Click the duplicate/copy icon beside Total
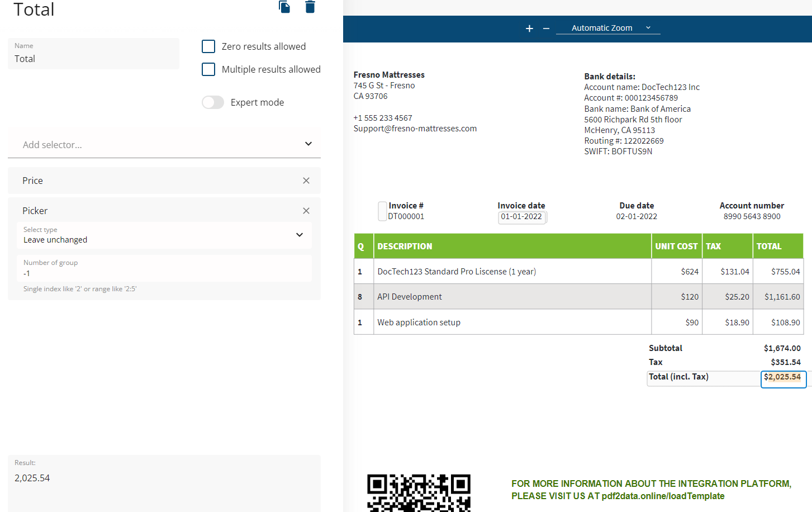This screenshot has height=512, width=812. tap(284, 7)
